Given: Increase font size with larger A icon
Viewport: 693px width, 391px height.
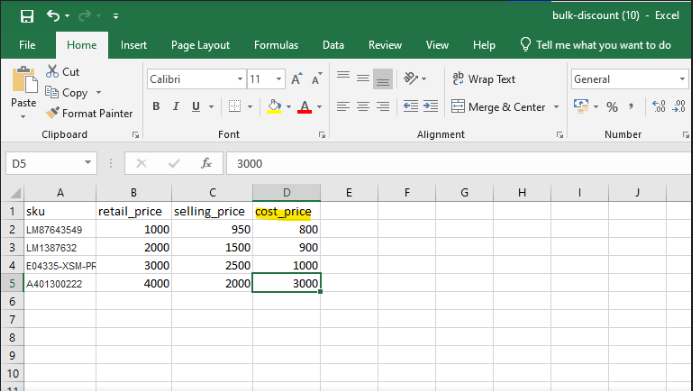Looking at the screenshot, I should coord(297,79).
